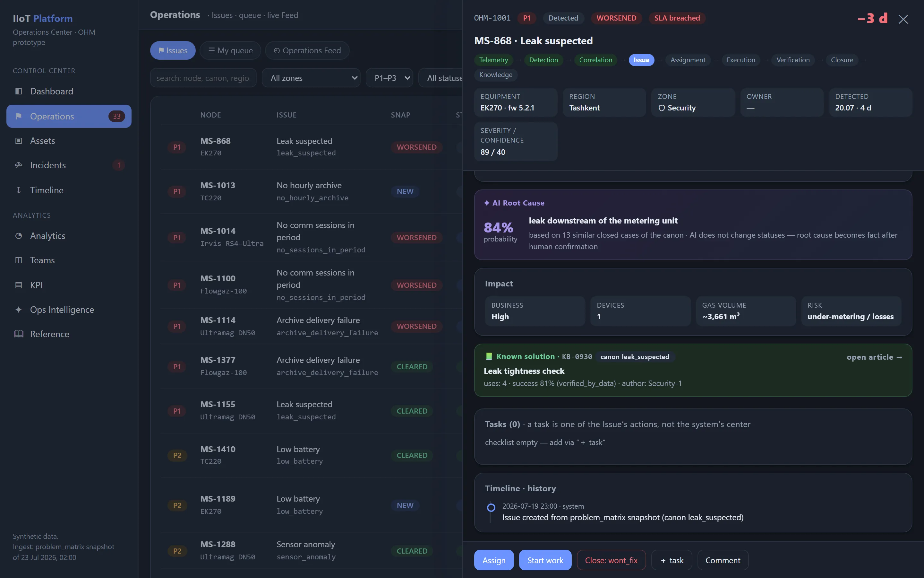Select the MS-1014 Irvis RS4-Ultra row
The image size is (924, 578).
click(x=311, y=237)
